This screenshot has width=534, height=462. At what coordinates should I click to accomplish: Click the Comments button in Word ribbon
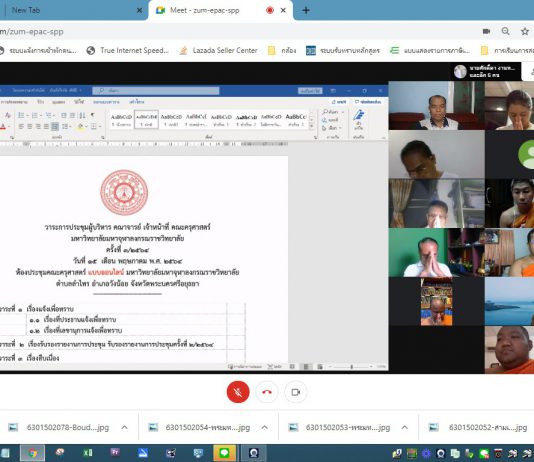(x=368, y=101)
